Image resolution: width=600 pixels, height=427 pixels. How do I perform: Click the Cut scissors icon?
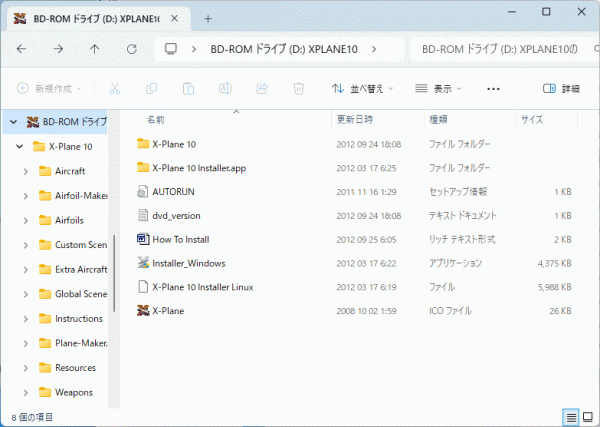pyautogui.click(x=115, y=89)
